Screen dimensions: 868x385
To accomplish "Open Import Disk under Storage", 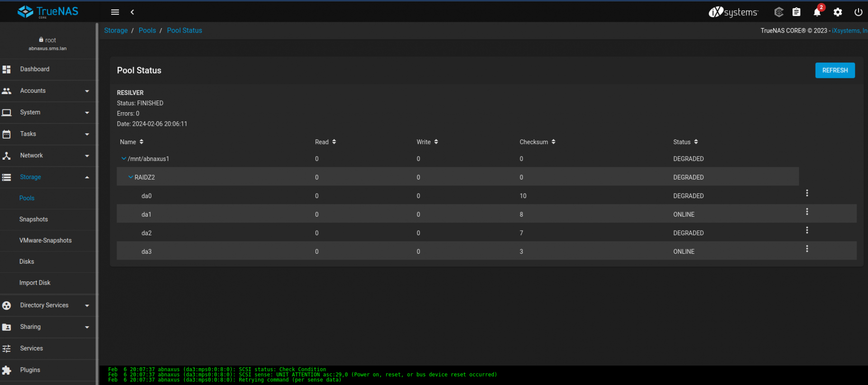I will point(35,283).
